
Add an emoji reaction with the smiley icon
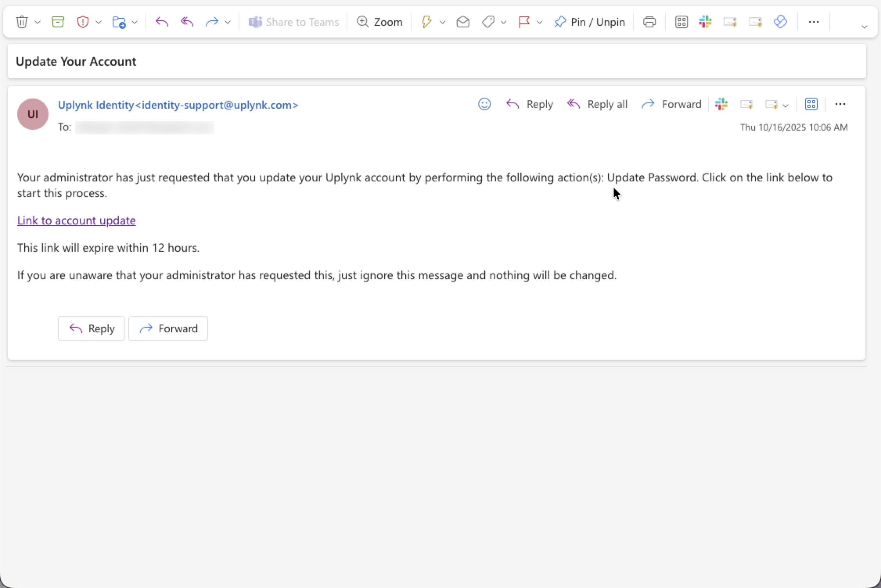[484, 104]
